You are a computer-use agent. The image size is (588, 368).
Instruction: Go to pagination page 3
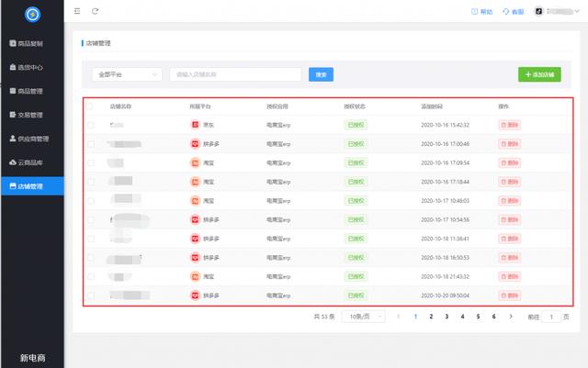coord(447,317)
